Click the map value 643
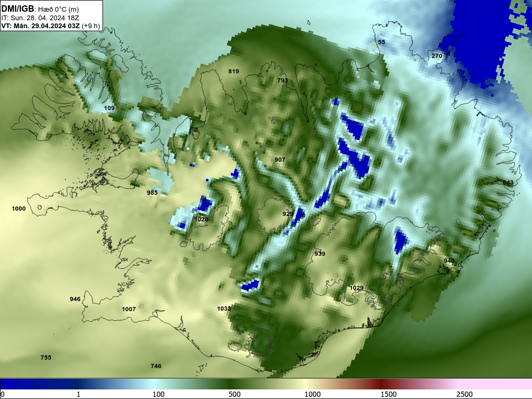The image size is (532, 399). [x=508, y=183]
